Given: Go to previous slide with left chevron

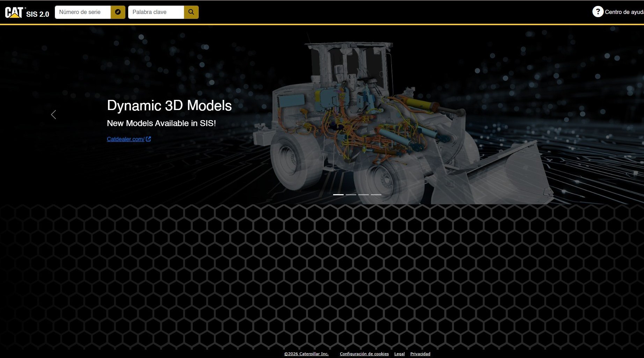Looking at the screenshot, I should tap(53, 115).
